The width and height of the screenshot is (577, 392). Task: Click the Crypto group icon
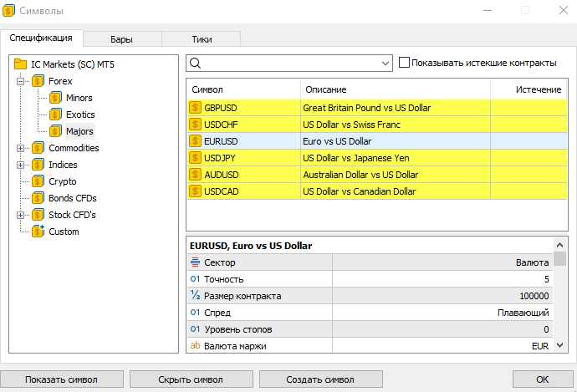click(38, 181)
